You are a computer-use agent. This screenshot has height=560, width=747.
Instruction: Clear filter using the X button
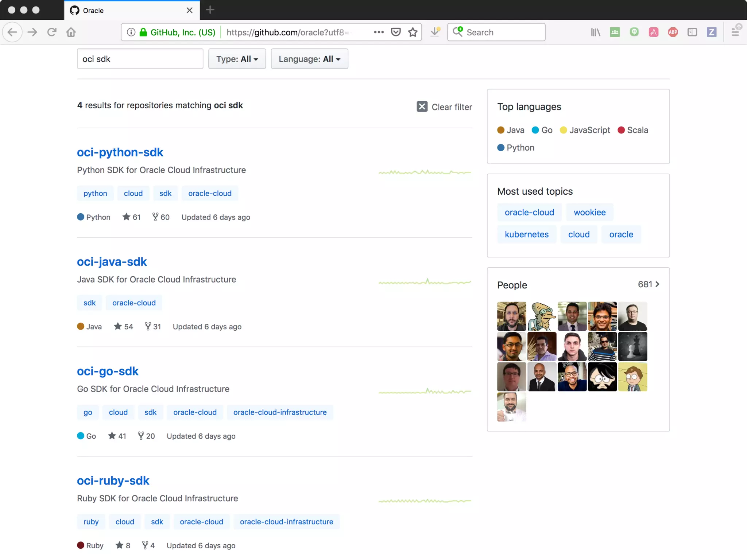[422, 106]
